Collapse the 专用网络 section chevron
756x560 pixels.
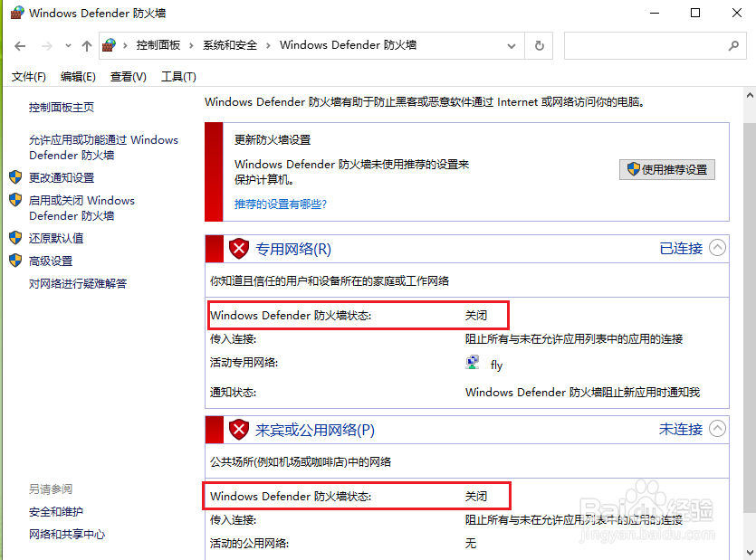717,247
